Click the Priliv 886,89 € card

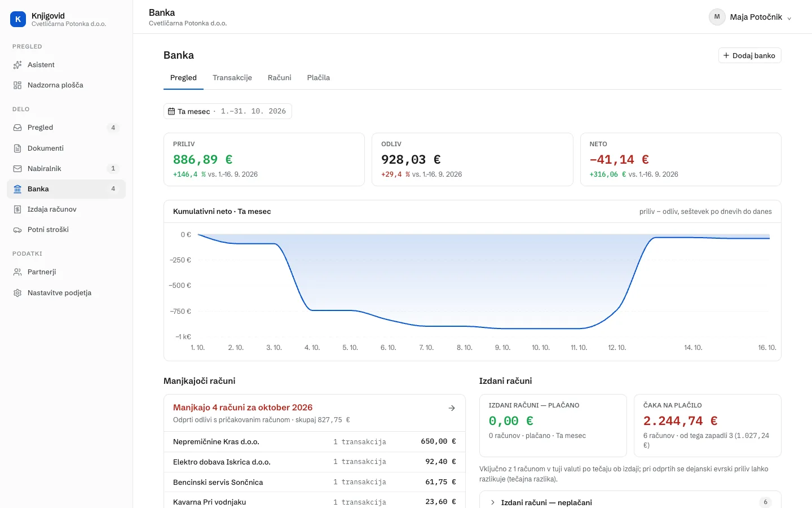pos(264,159)
